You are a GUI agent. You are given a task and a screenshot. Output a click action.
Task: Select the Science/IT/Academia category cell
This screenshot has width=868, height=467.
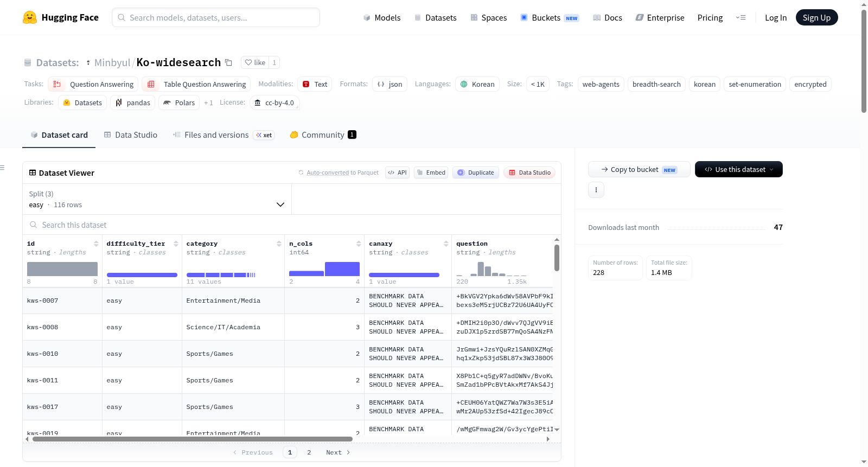pyautogui.click(x=233, y=327)
